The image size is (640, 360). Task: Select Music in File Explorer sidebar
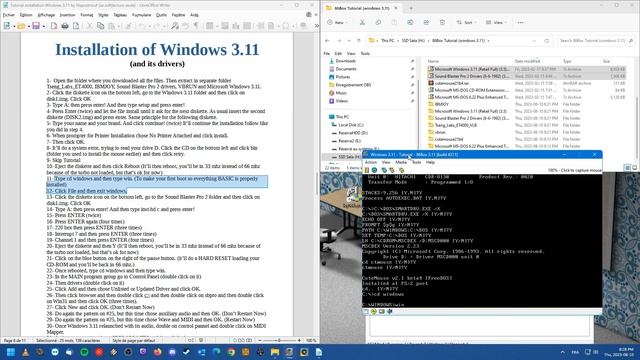[341, 93]
